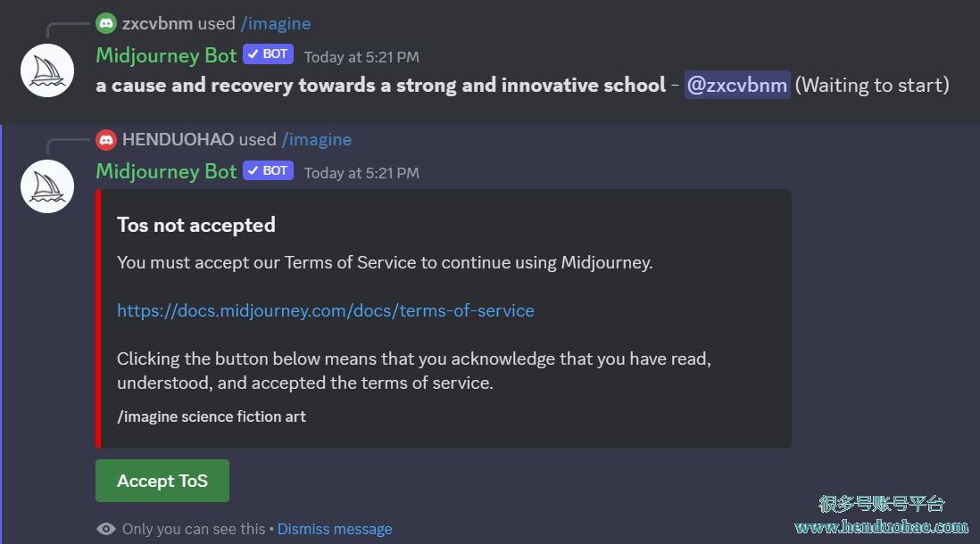
Task: Click the zxcvbnm username in reply header
Action: click(157, 24)
